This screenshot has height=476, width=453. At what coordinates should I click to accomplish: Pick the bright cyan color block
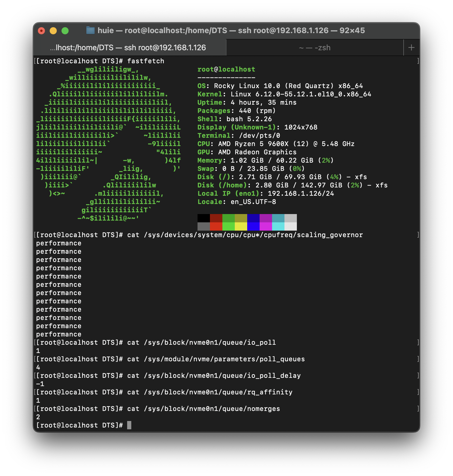click(x=278, y=226)
